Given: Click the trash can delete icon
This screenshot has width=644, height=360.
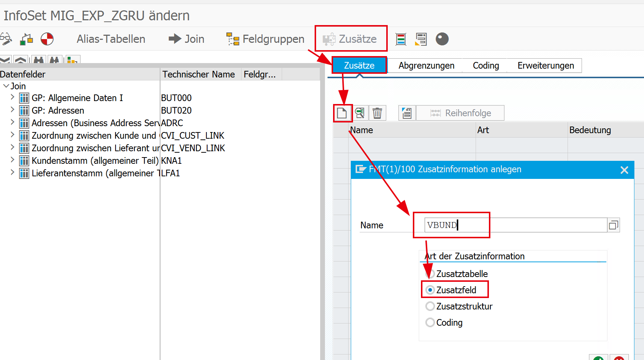Looking at the screenshot, I should pos(377,113).
